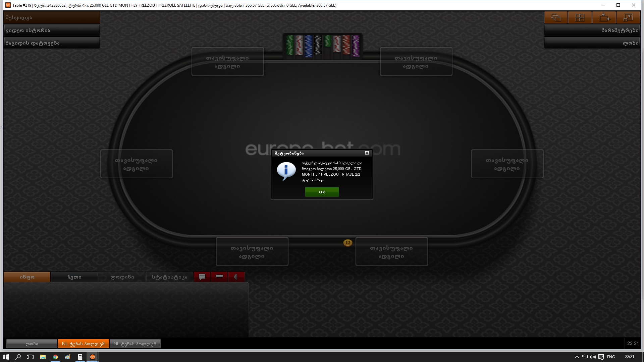
Task: Toggle the red chat bubble icon
Action: click(202, 277)
